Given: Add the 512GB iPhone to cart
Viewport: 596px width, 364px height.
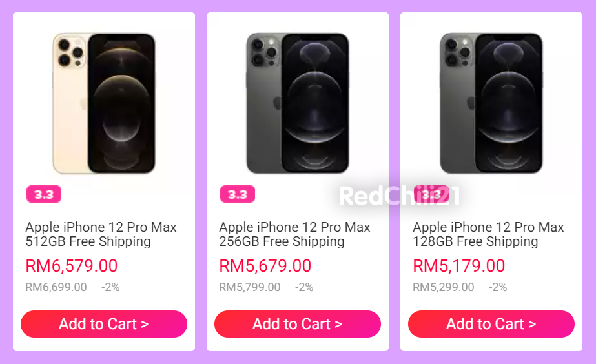Looking at the screenshot, I should click(x=104, y=324).
